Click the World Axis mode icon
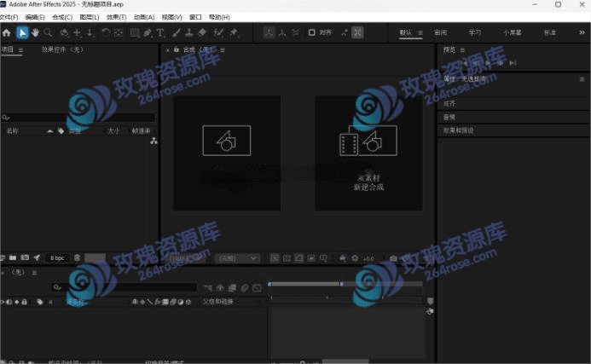Image resolution: width=591 pixels, height=364 pixels. (x=282, y=32)
